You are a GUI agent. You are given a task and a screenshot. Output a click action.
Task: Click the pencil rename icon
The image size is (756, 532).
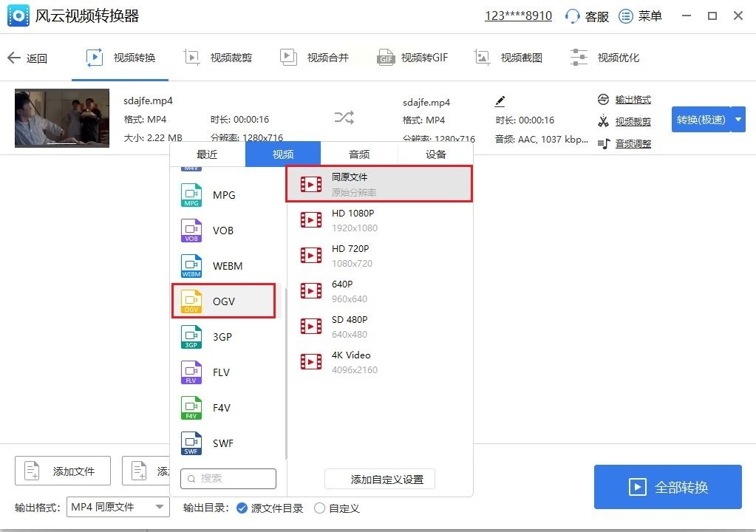pos(500,101)
